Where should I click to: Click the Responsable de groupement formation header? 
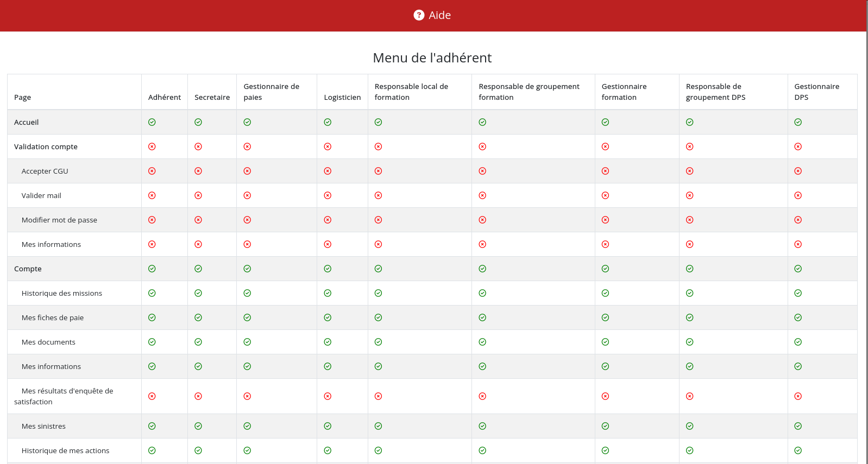tap(529, 92)
